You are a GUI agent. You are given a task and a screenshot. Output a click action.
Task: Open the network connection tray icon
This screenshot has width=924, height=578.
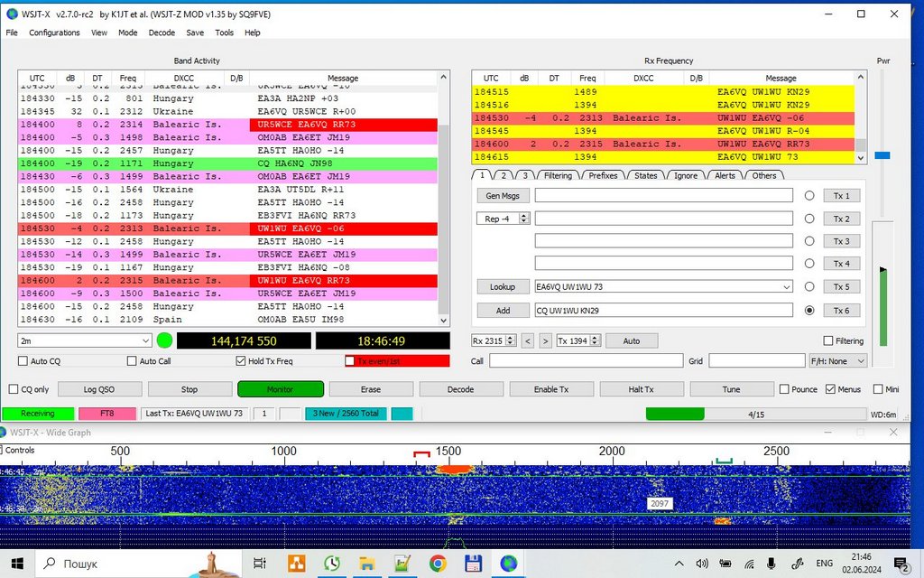click(x=748, y=564)
